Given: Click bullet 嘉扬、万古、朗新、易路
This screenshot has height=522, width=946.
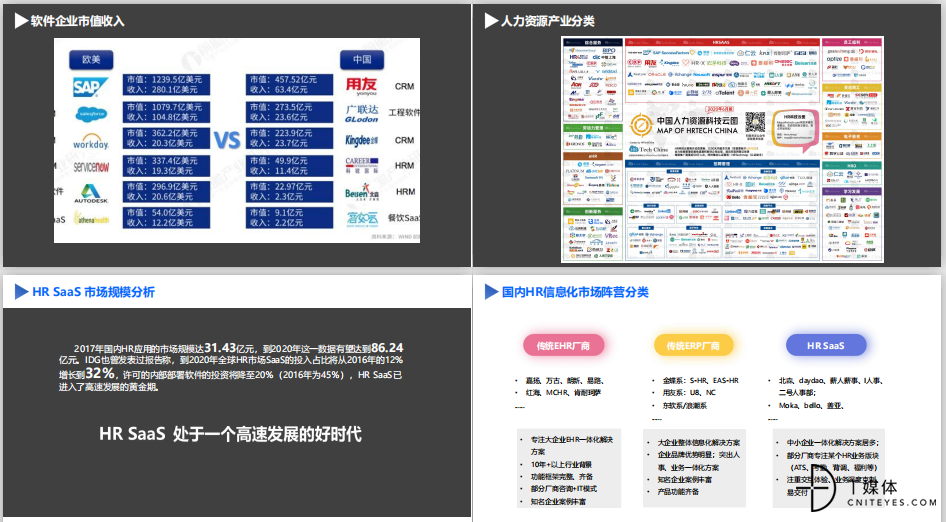Looking at the screenshot, I should point(565,381).
